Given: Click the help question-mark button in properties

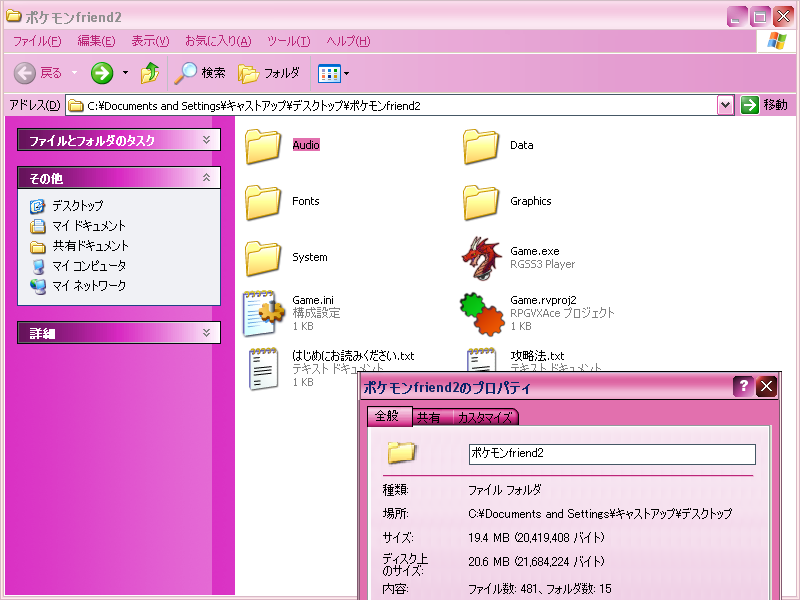Looking at the screenshot, I should click(743, 386).
